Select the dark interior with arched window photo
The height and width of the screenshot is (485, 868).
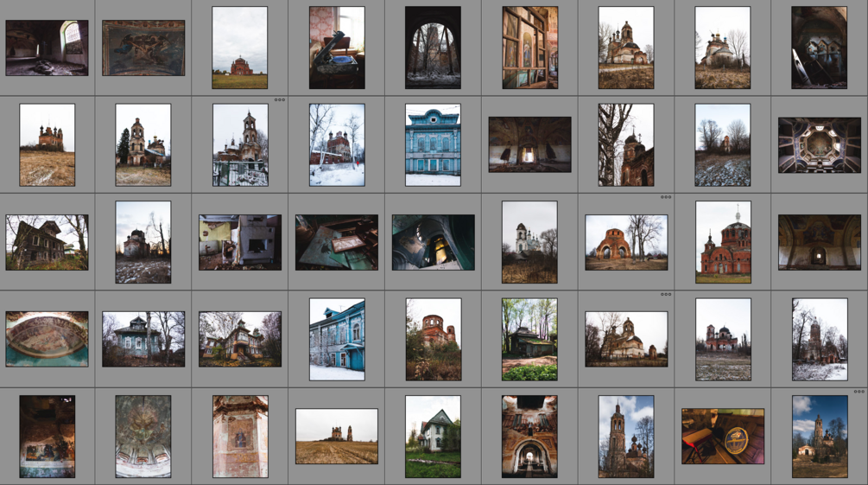click(x=47, y=48)
